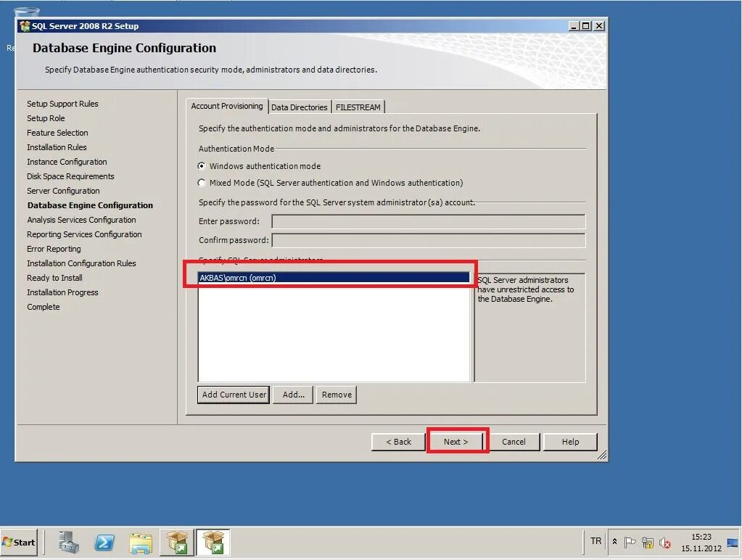
Task: Click Instance Configuration step
Action: coord(67,162)
